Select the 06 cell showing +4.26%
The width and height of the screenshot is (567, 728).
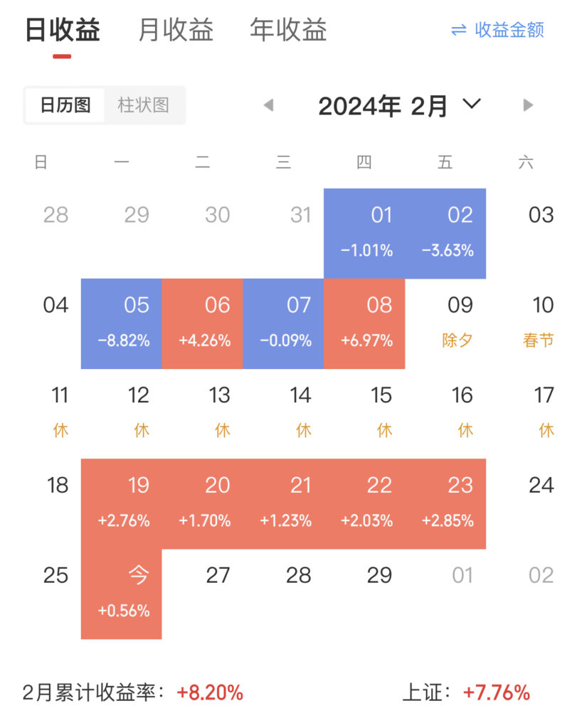tap(202, 323)
